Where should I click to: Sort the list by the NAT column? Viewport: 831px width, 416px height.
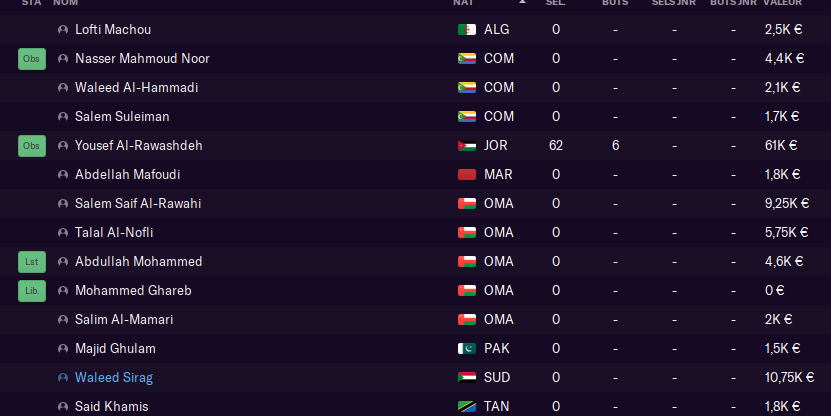(463, 3)
